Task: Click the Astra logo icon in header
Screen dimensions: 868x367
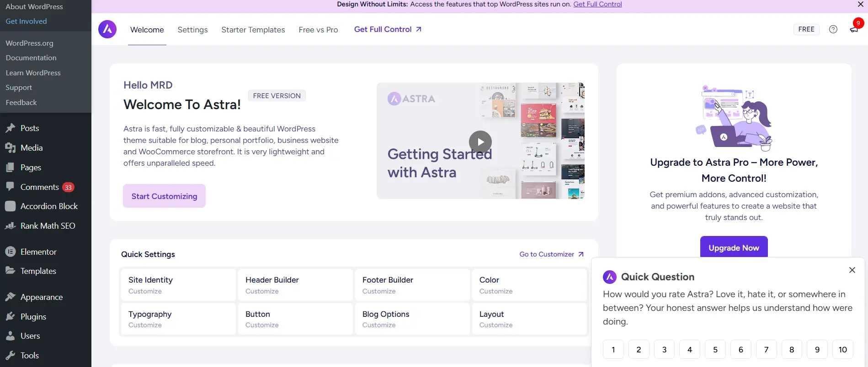Action: click(x=107, y=29)
